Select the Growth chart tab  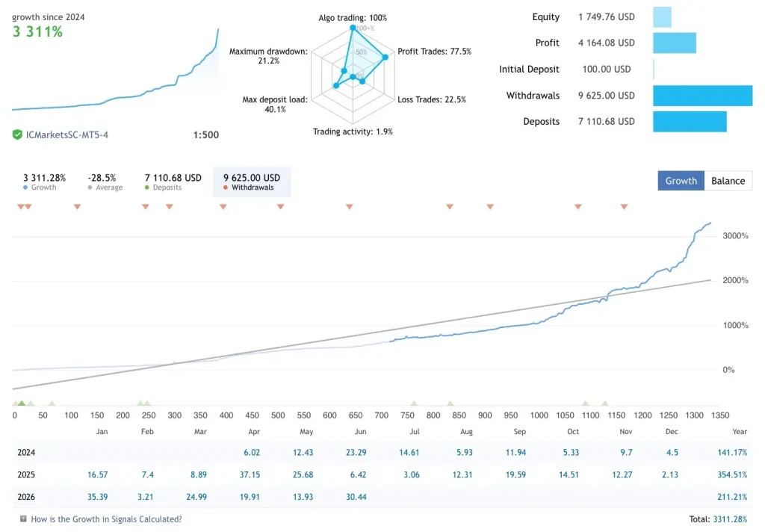[x=681, y=181]
